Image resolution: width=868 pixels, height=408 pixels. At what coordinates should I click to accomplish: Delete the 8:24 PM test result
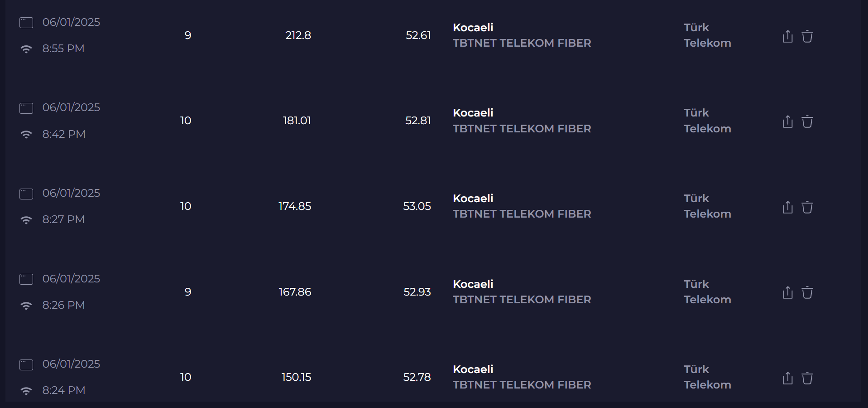pos(807,378)
